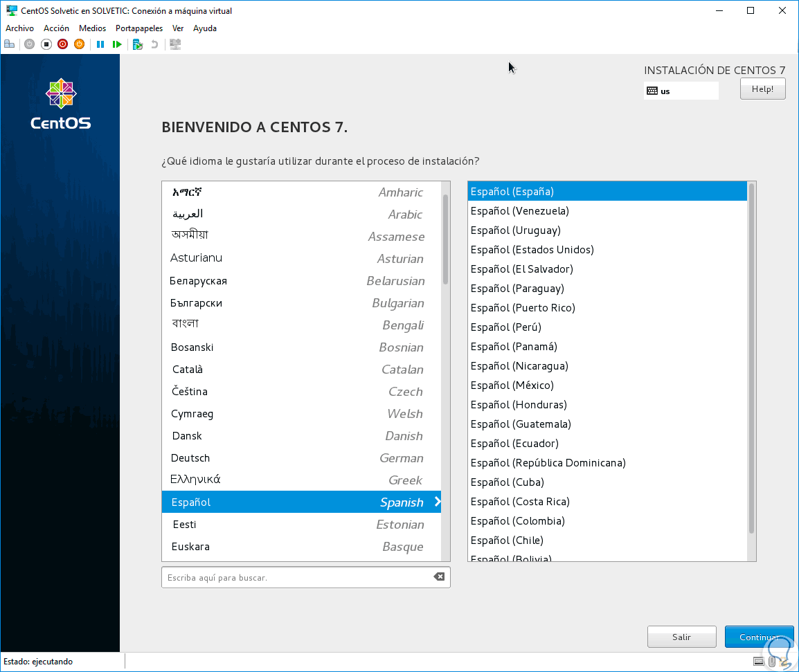Open the Portapapeles menu
This screenshot has width=799, height=672.
[x=139, y=28]
